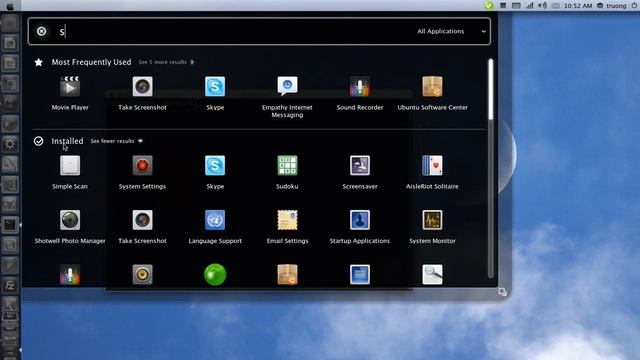Image resolution: width=640 pixels, height=360 pixels.
Task: Open the truong user menu
Action: [x=611, y=6]
